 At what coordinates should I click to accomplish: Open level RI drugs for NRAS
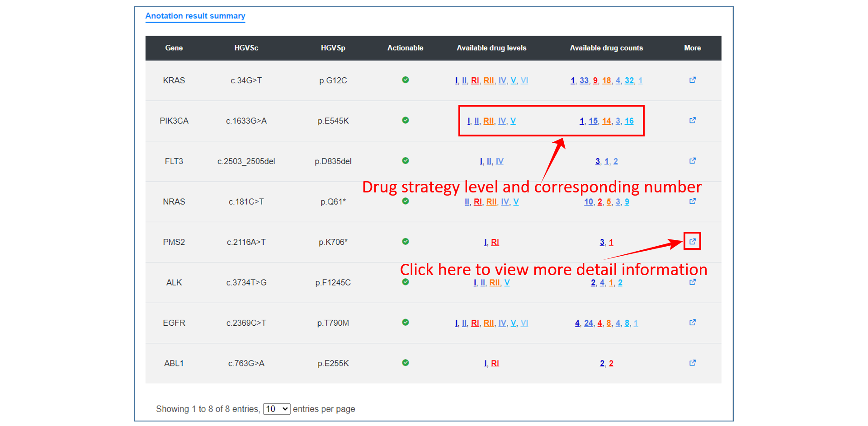pyautogui.click(x=478, y=202)
